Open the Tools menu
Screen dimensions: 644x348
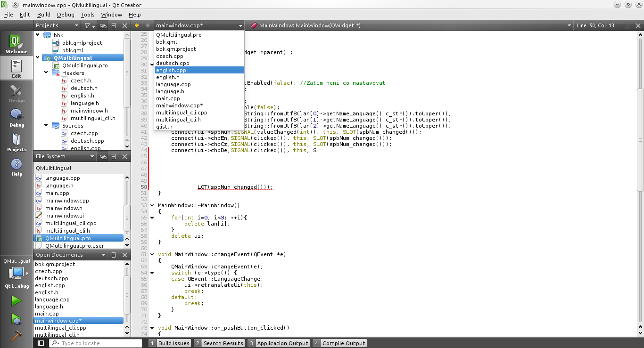88,15
